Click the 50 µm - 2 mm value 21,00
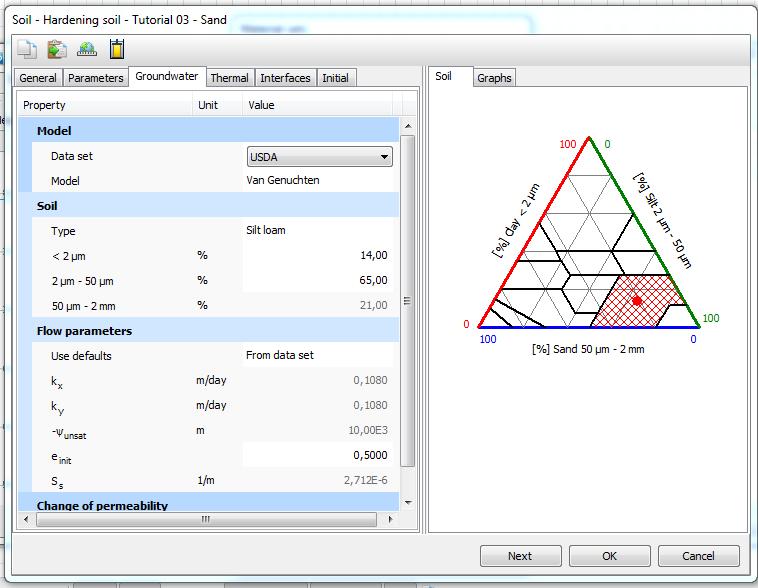758x588 pixels. pyautogui.click(x=318, y=306)
